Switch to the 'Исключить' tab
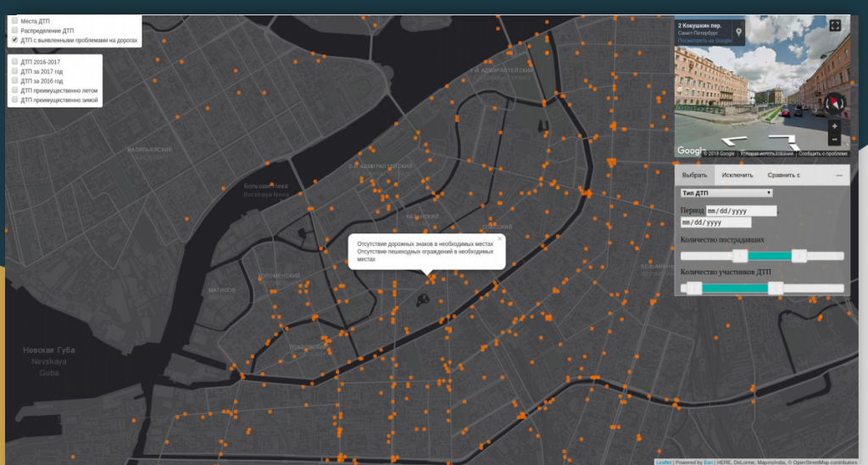 click(x=737, y=175)
